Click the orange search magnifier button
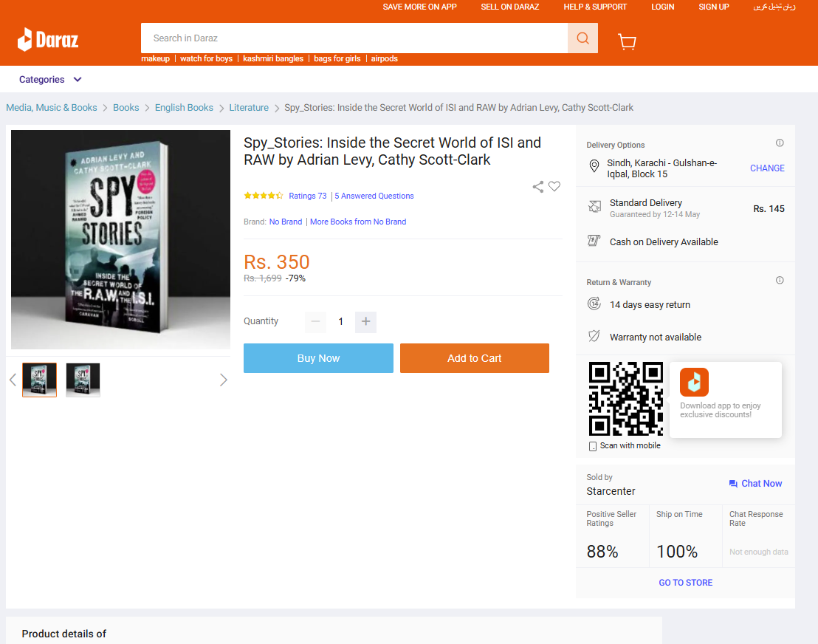 582,38
